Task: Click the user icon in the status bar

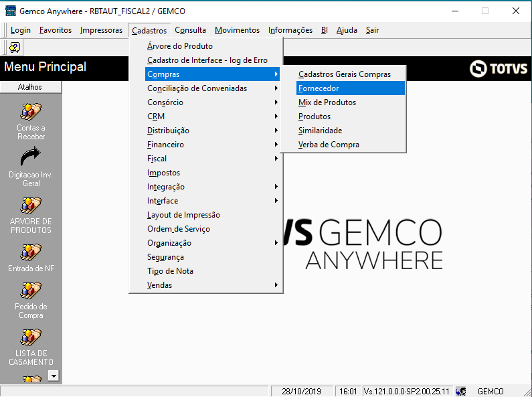Action: coord(461,391)
